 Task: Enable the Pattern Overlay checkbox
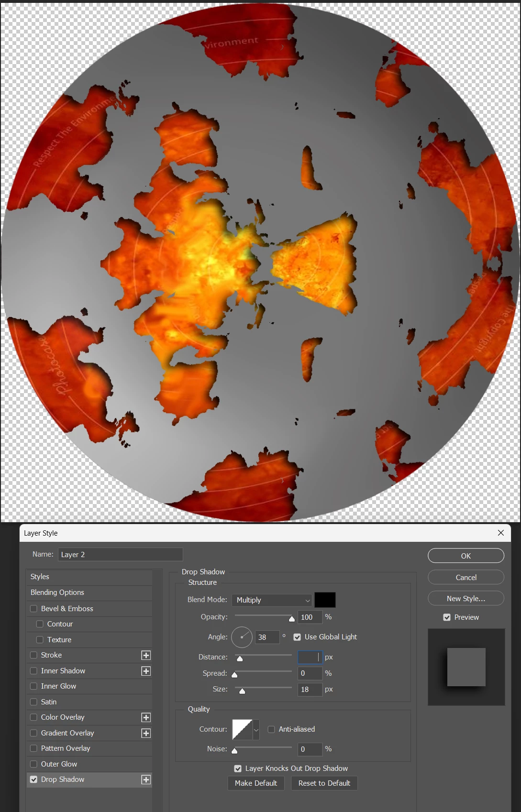[33, 748]
